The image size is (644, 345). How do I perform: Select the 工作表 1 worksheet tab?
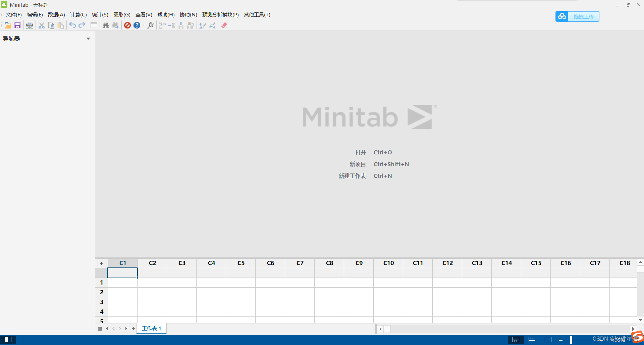point(152,329)
